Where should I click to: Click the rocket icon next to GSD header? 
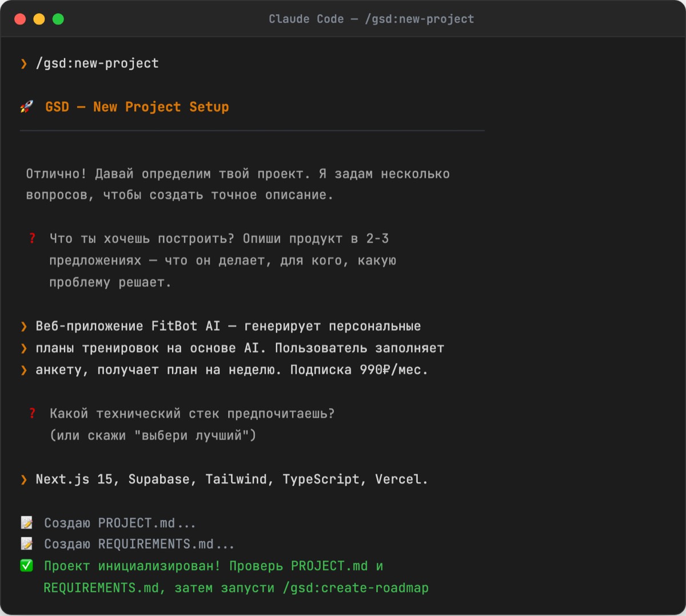[x=27, y=106]
